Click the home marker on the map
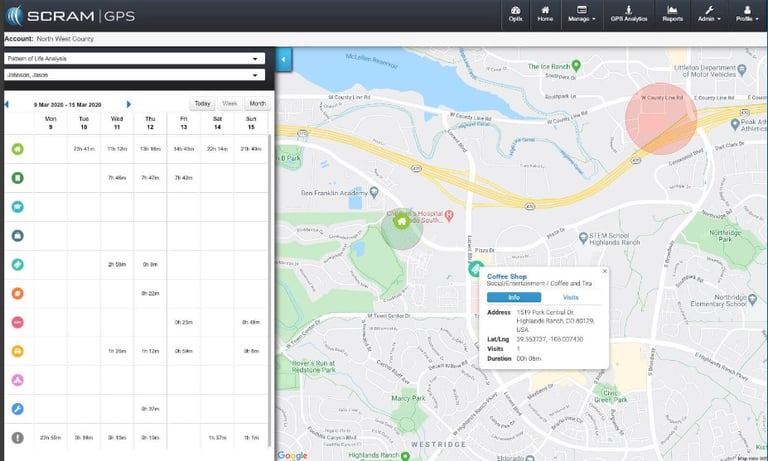The height and width of the screenshot is (461, 768). coord(402,221)
